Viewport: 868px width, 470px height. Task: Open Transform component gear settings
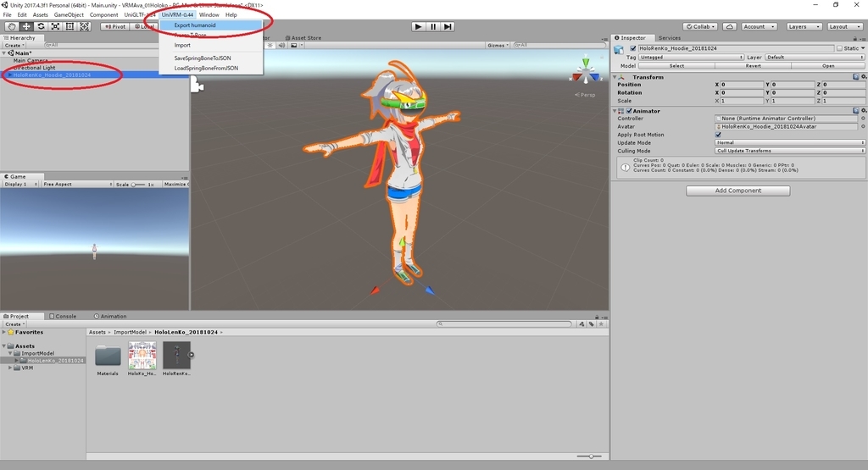[863, 77]
